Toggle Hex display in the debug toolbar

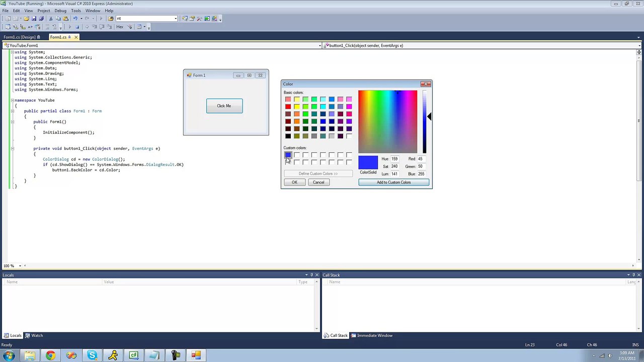(x=120, y=27)
